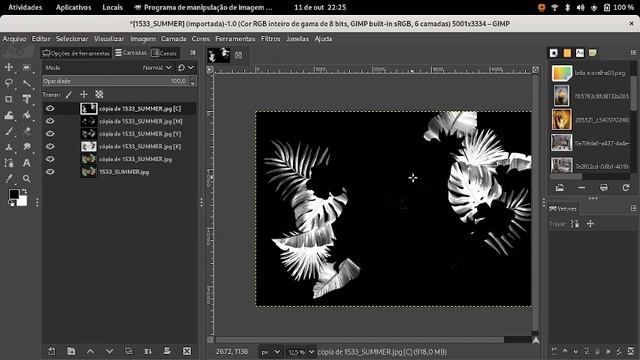This screenshot has width=640, height=360.
Task: Merge down the selected layer
Action: tap(148, 351)
